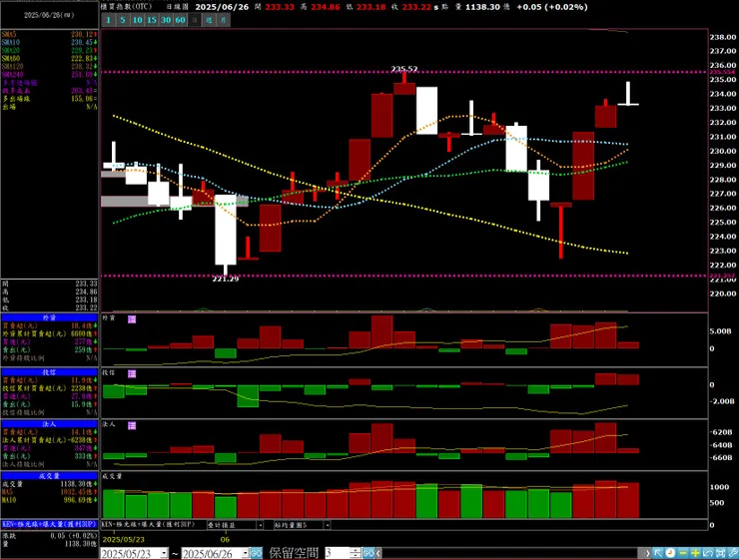Click the GO button after date range
This screenshot has height=560, width=739.
click(257, 553)
